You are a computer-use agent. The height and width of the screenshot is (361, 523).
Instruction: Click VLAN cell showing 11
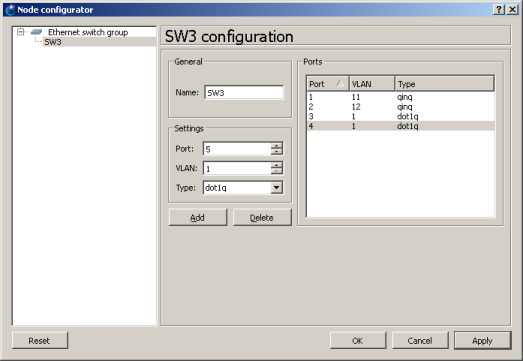(x=356, y=97)
